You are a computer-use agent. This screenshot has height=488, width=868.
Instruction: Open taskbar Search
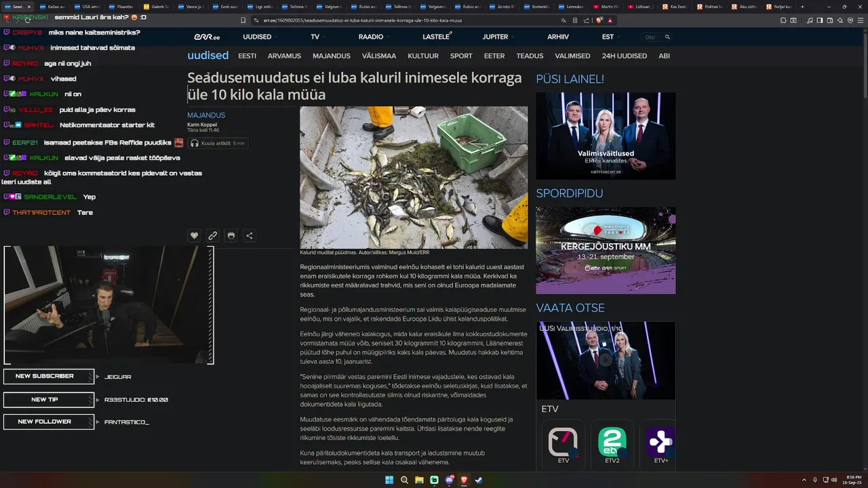[404, 480]
